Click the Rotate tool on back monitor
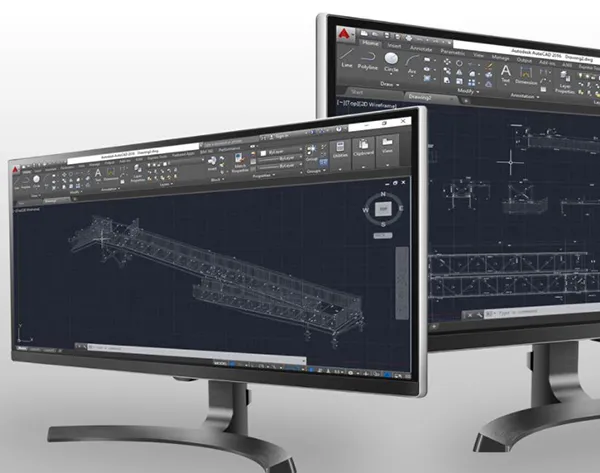Screen dimensions: 600x473 tap(459, 63)
